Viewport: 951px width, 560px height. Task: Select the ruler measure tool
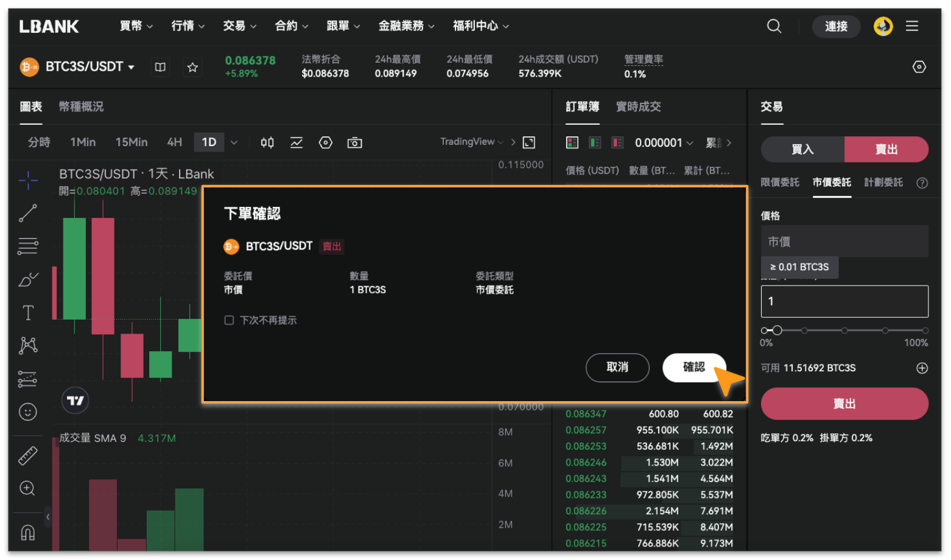coord(28,455)
